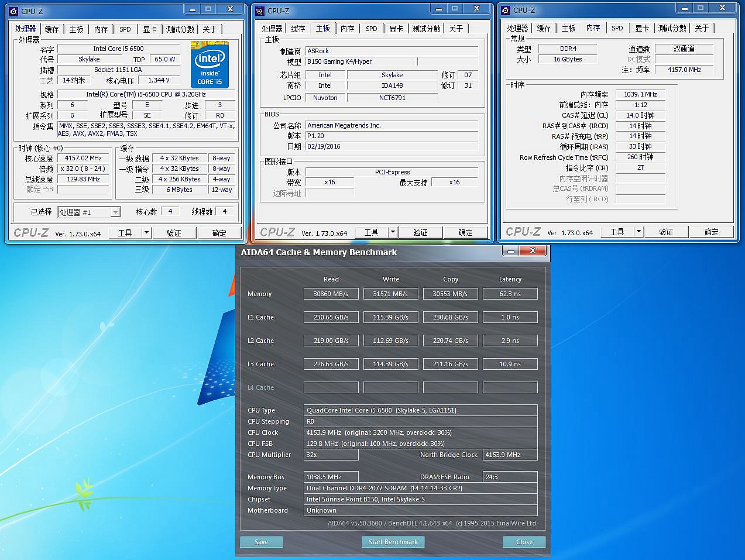This screenshot has width=745, height=560.
Task: Expand 工具 dropdown arrow in mainboard window
Action: coord(393,232)
